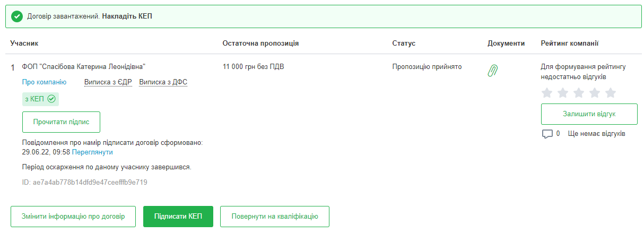Viewport: 644px width, 233px height.
Task: Click the comment bubble icon next to 0
Action: click(x=547, y=134)
